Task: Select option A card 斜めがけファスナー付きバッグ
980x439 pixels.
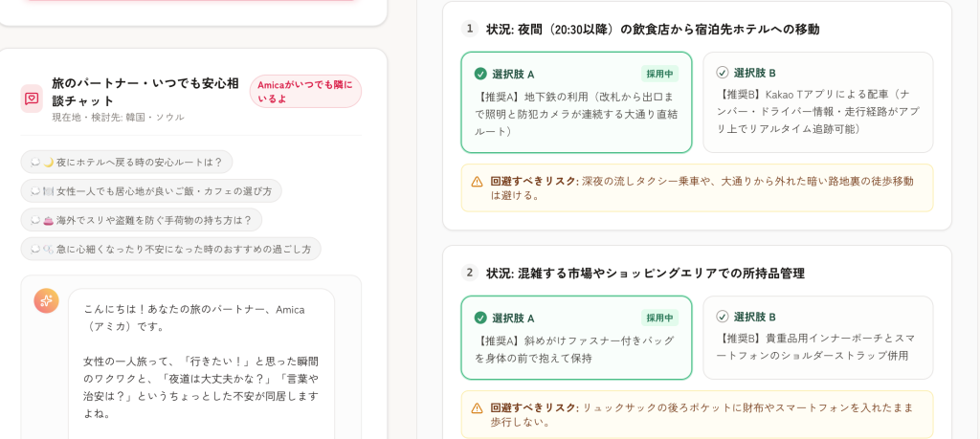Action: [576, 338]
